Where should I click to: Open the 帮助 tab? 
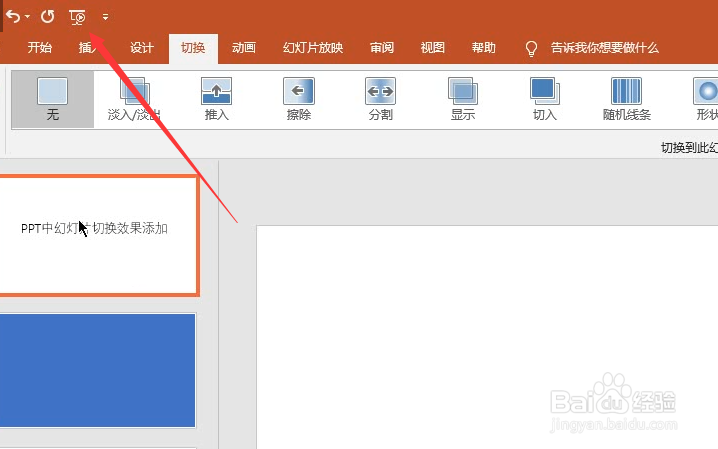pyautogui.click(x=484, y=48)
